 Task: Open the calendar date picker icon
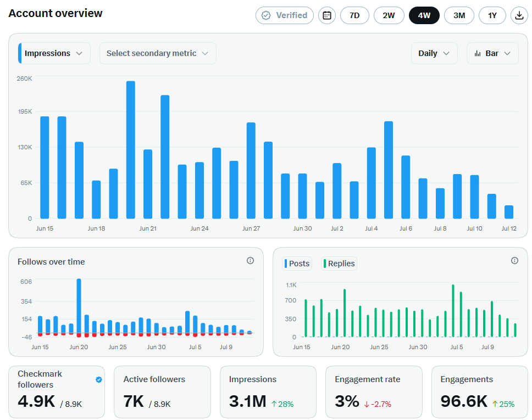pos(327,15)
